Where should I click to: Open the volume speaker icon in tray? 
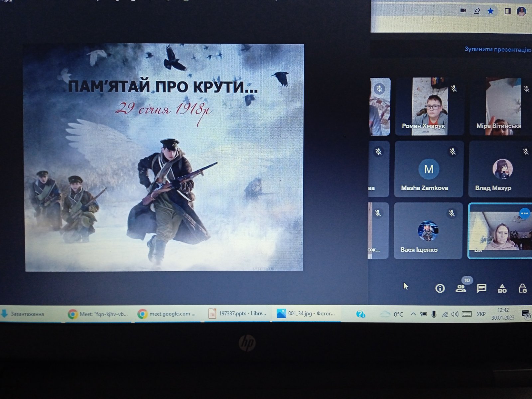[x=455, y=314]
